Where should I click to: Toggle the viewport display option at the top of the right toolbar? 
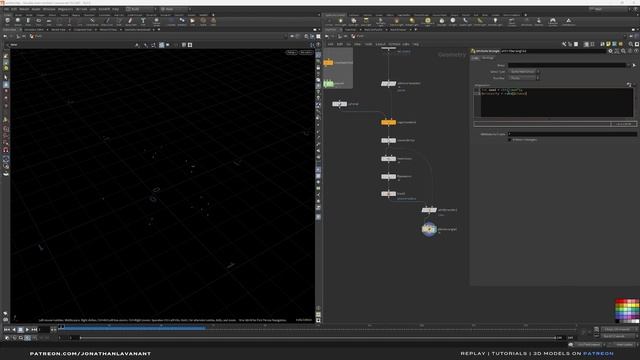[x=318, y=55]
